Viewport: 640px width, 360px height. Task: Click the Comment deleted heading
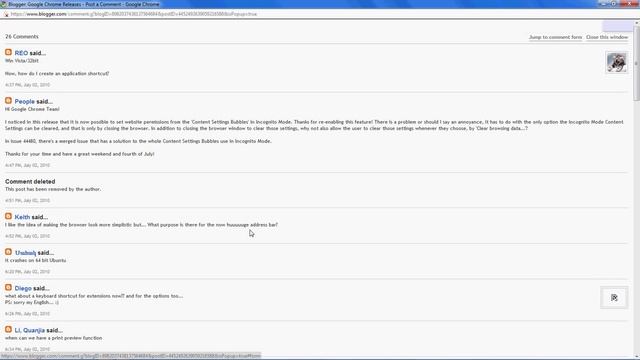click(x=30, y=182)
